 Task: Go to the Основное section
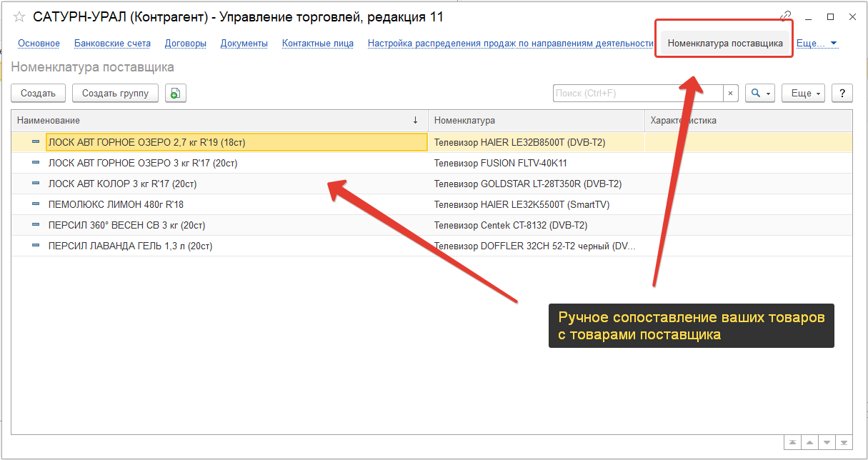pyautogui.click(x=39, y=44)
